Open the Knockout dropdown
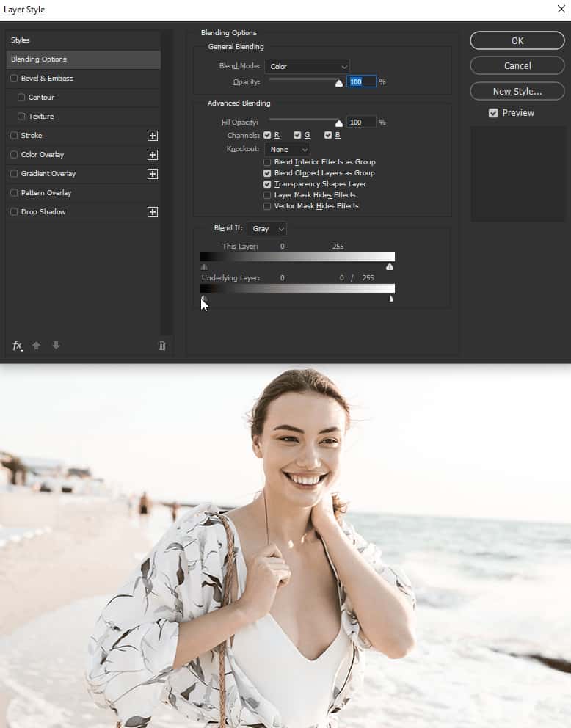This screenshot has height=728, width=571. coord(287,150)
